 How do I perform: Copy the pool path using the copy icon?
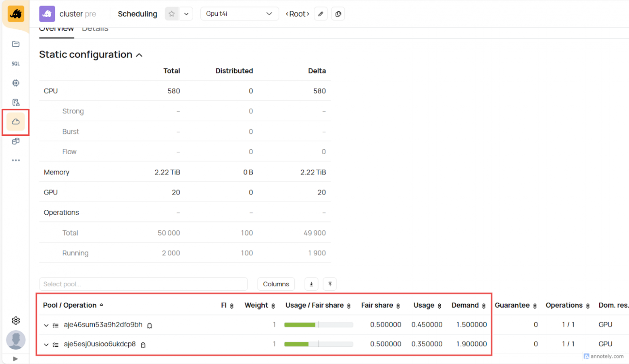pyautogui.click(x=338, y=13)
